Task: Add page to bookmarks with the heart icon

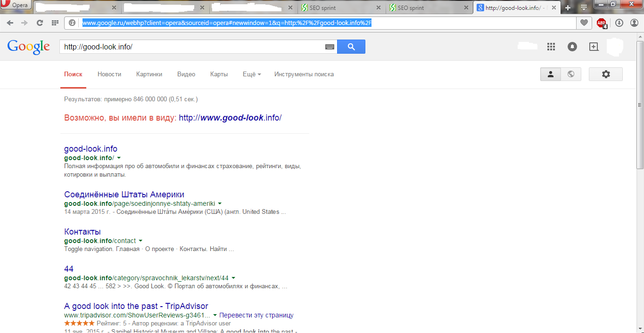Action: point(584,23)
